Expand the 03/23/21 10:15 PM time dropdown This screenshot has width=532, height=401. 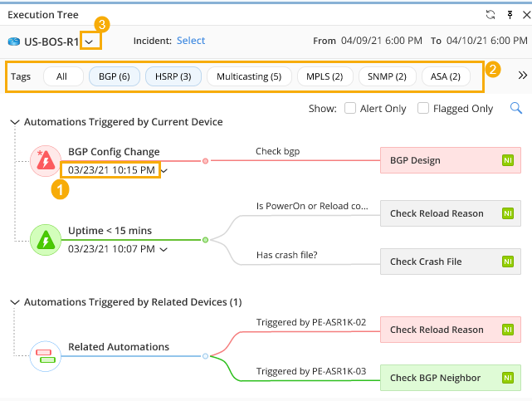click(164, 170)
